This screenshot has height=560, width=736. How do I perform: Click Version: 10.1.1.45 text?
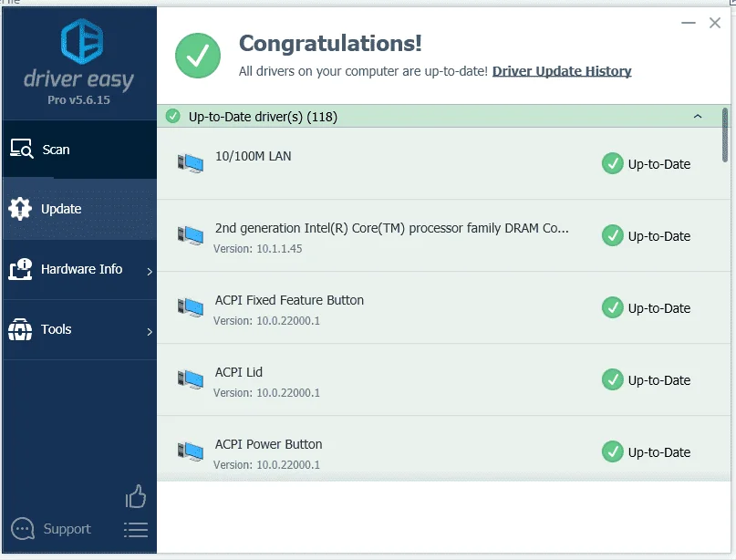pos(258,249)
